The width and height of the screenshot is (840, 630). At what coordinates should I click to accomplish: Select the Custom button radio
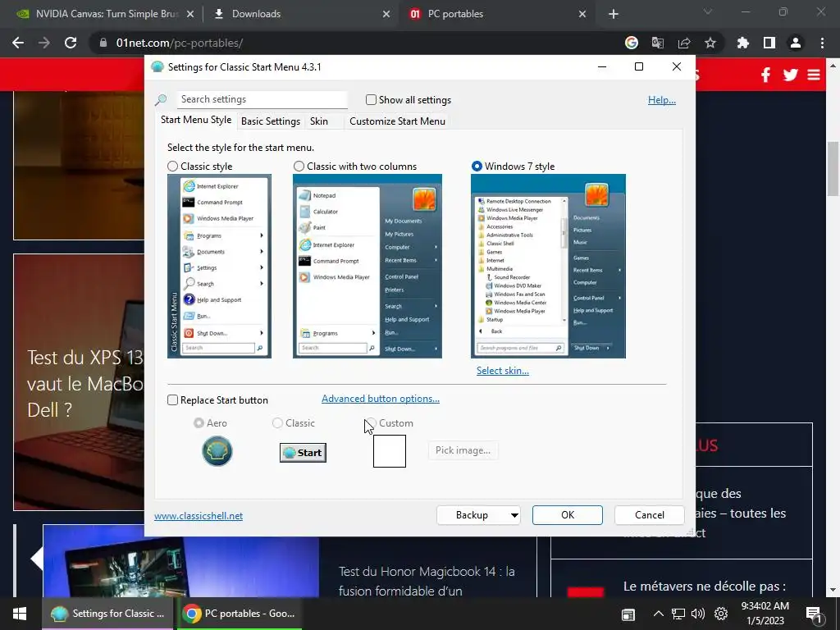tap(371, 423)
